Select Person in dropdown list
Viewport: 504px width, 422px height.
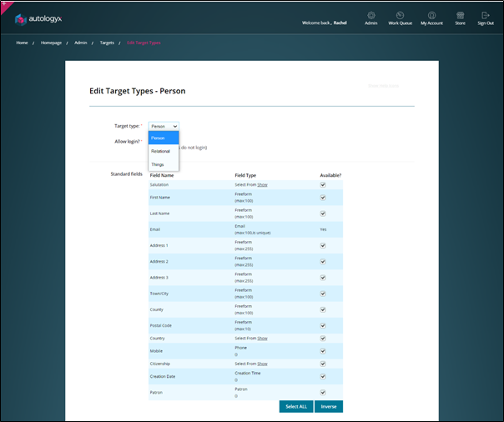(x=164, y=138)
